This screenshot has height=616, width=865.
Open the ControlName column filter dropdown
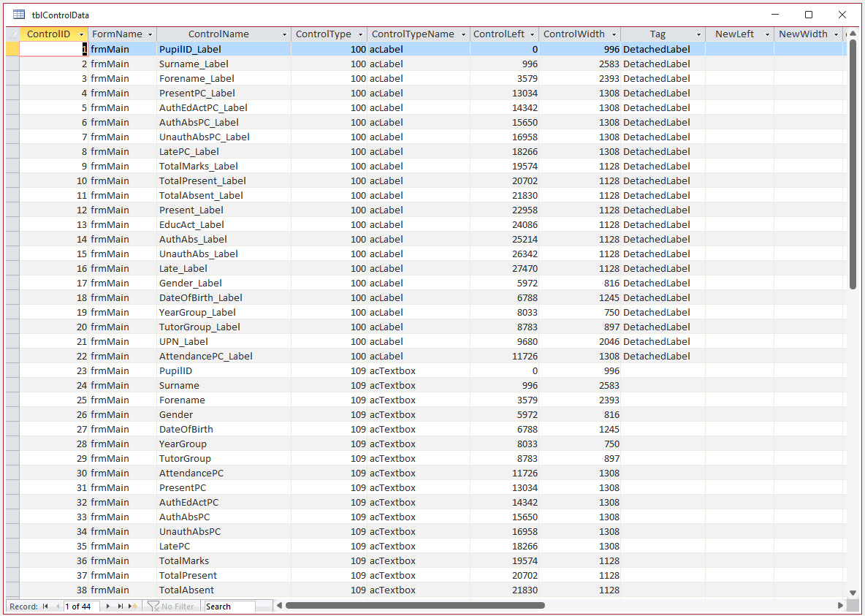(x=285, y=34)
